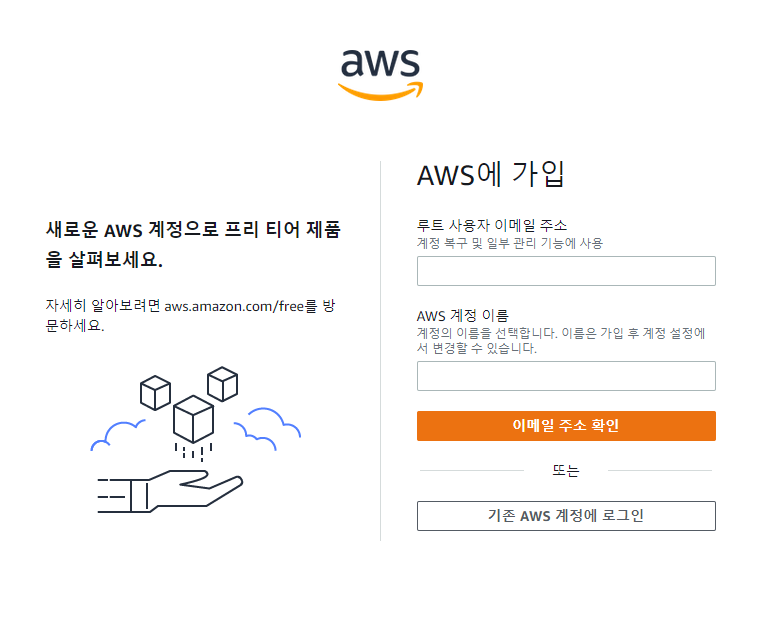Click the account name description text
Image resolution: width=761 pixels, height=622 pixels.
tap(561, 341)
